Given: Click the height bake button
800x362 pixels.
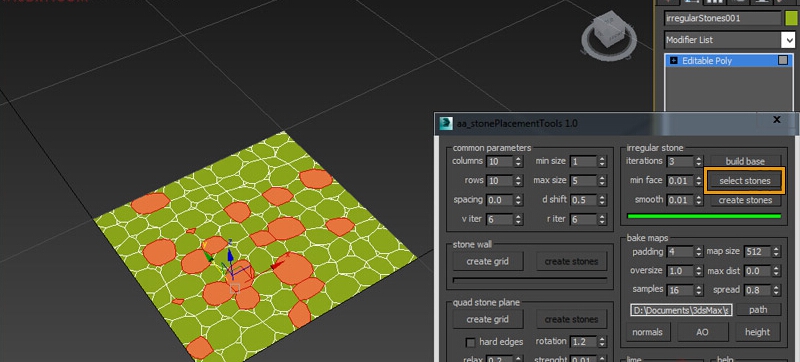Looking at the screenshot, I should click(757, 332).
